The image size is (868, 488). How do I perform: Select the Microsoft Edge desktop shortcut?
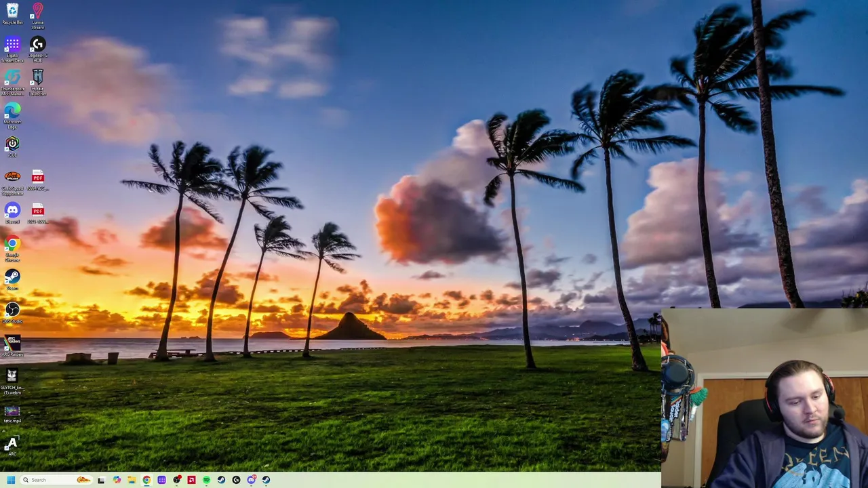[x=12, y=116]
